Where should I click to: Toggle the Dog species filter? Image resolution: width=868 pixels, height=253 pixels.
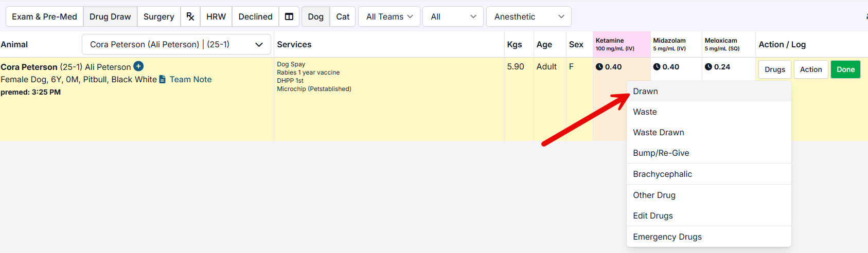coord(315,16)
